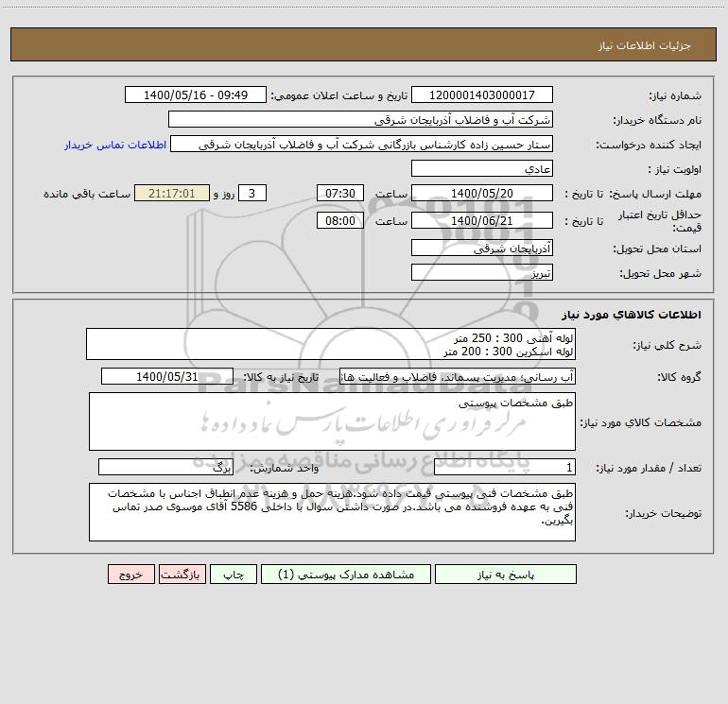The image size is (728, 704).
Task: Click delivery city field 'تبریز'
Action: coord(482,272)
